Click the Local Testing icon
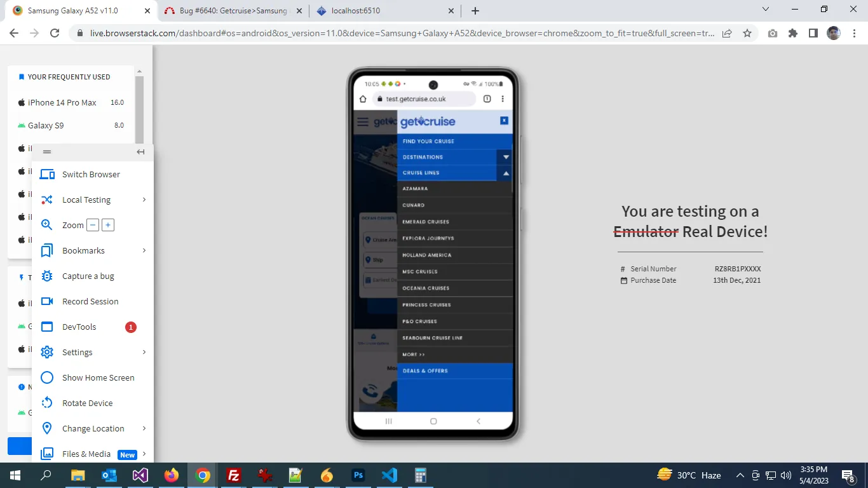The width and height of the screenshot is (868, 488). pyautogui.click(x=47, y=200)
